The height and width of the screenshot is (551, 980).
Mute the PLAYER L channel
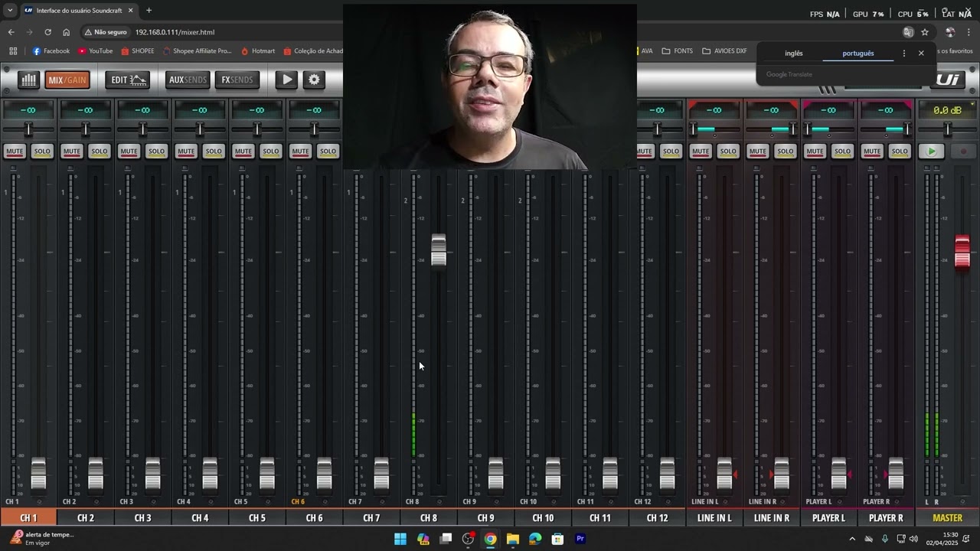pos(815,151)
